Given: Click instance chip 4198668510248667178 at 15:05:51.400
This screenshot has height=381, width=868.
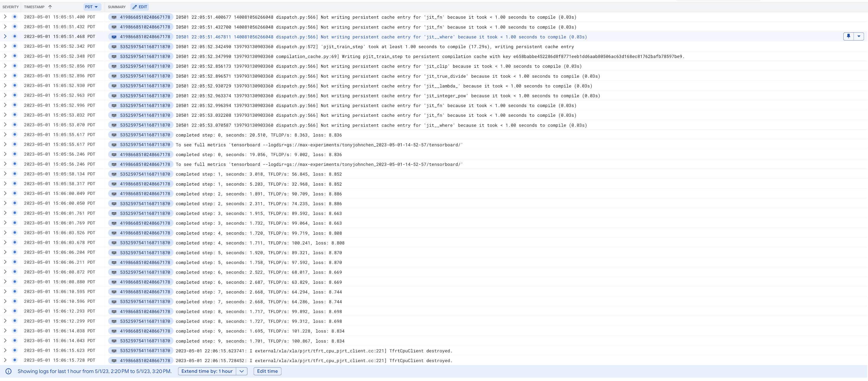Looking at the screenshot, I should pos(141,17).
